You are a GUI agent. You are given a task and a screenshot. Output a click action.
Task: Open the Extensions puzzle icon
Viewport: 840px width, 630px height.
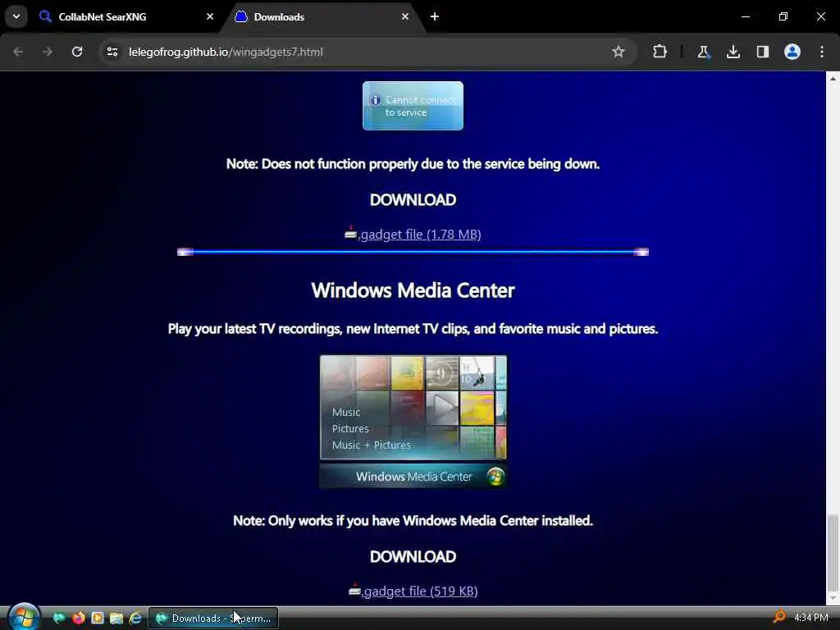coord(660,52)
